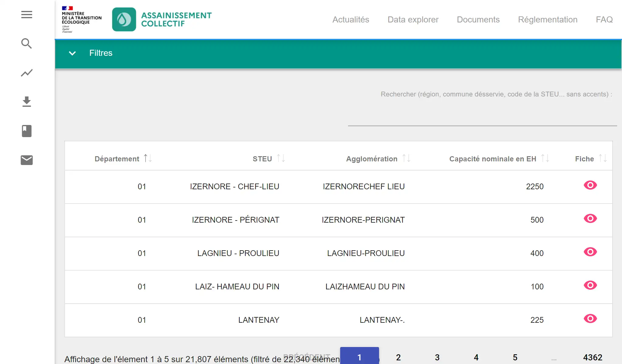Click the Assainissement Collectif logo
Viewport: 622px width, 364px height.
tap(162, 19)
